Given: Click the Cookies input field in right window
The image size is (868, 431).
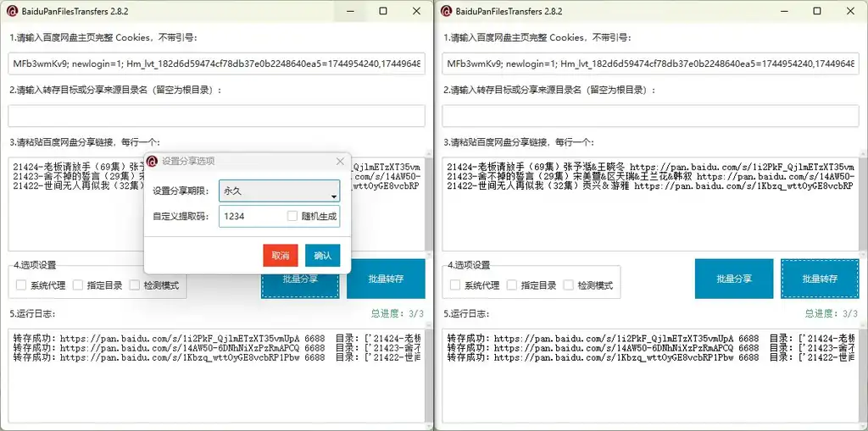Looking at the screenshot, I should click(x=650, y=64).
